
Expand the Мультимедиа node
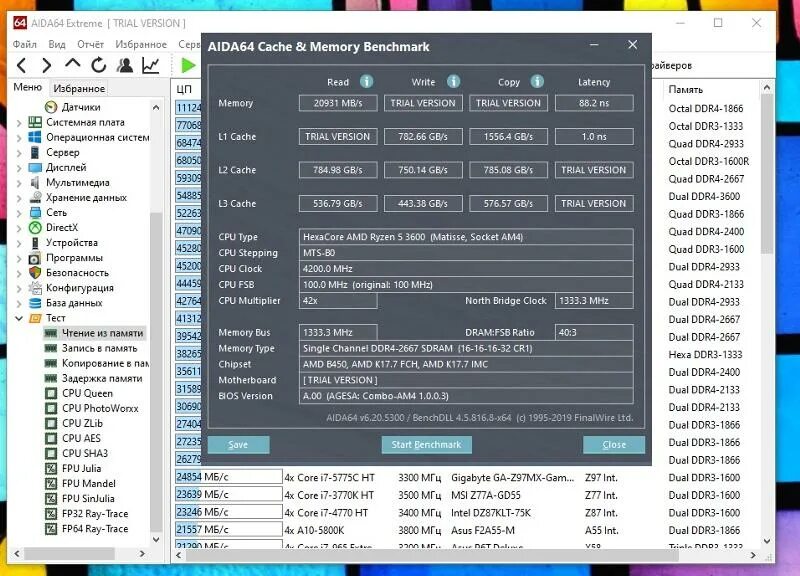19,183
